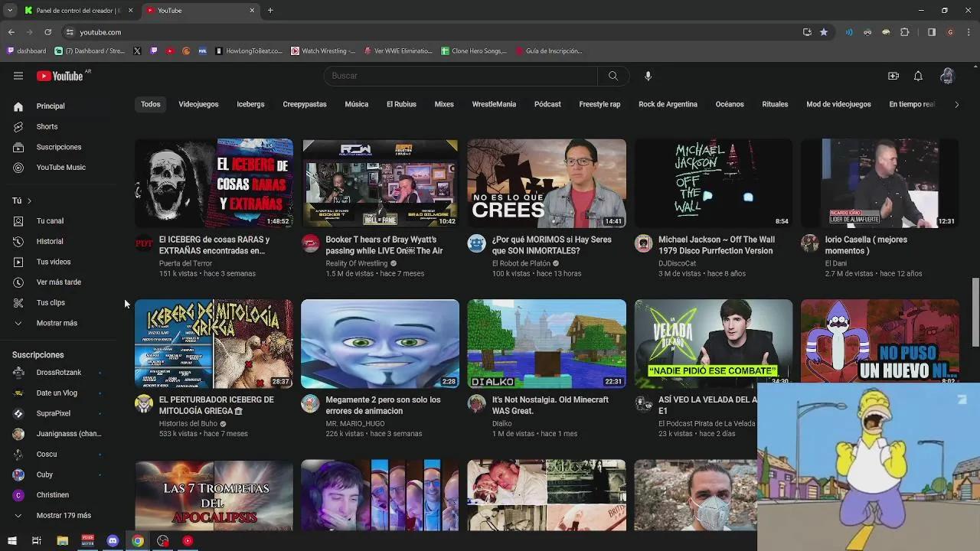Open Chrome side panel icon
The height and width of the screenshot is (551, 980).
coord(932,32)
